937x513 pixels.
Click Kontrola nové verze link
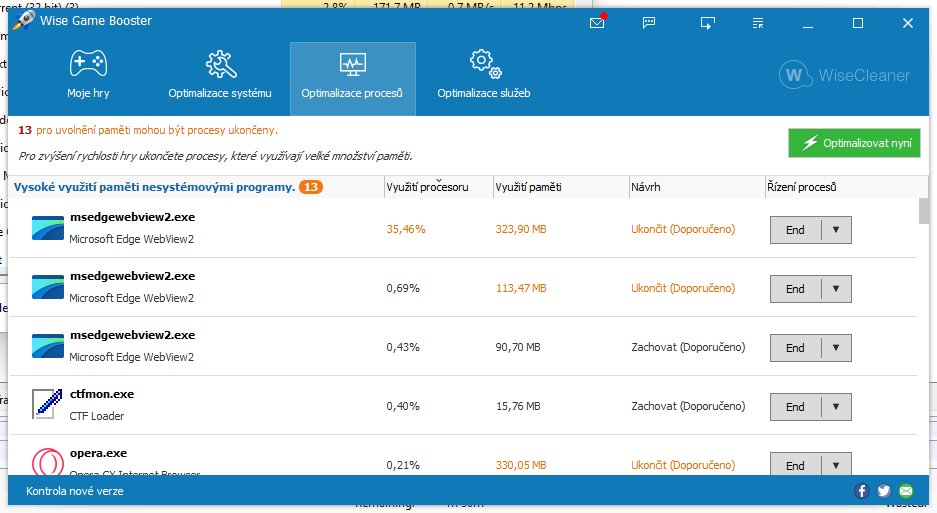75,491
